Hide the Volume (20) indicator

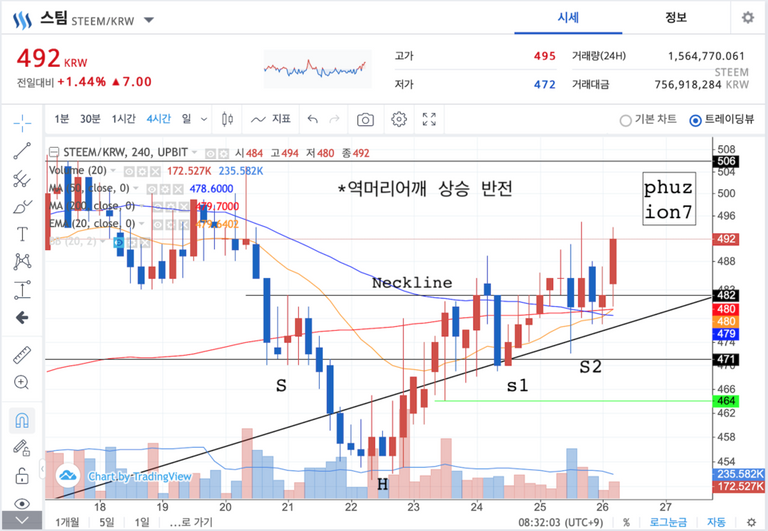point(129,171)
